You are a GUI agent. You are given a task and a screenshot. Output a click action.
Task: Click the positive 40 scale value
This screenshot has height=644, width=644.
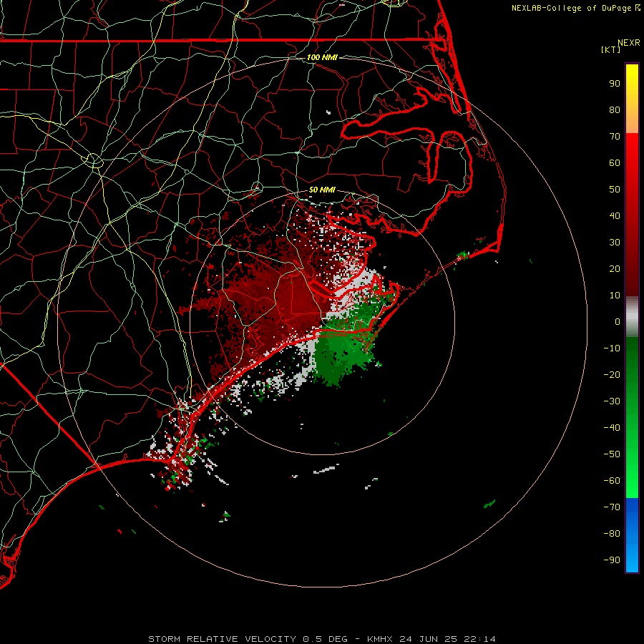click(x=615, y=215)
